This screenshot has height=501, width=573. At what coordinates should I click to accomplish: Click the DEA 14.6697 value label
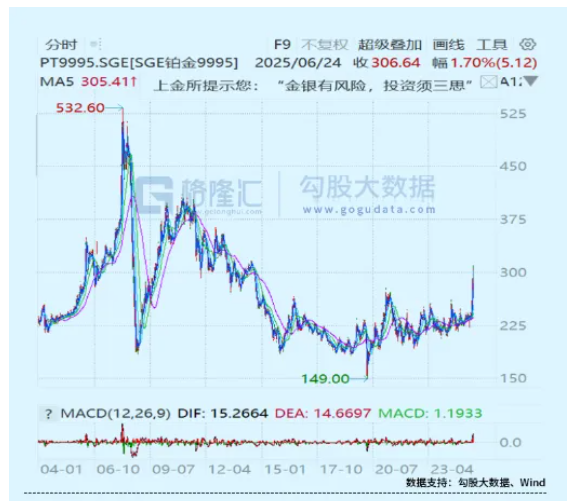[x=323, y=413]
